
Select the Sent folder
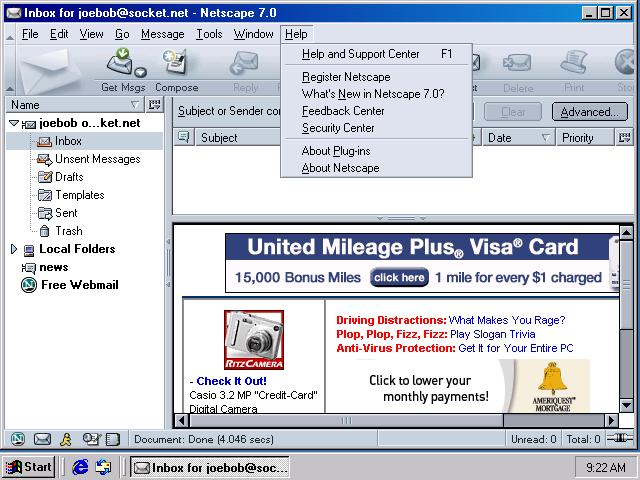[x=57, y=213]
